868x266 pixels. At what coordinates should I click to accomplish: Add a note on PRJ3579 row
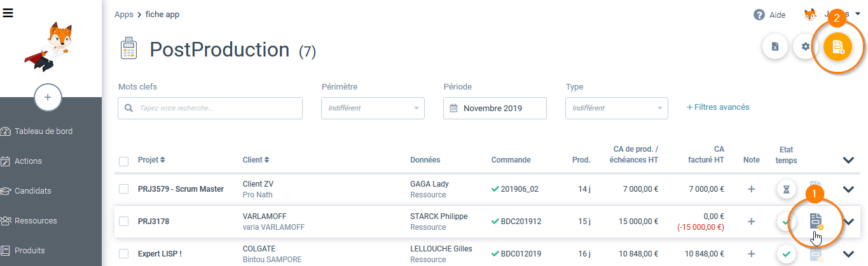point(751,189)
